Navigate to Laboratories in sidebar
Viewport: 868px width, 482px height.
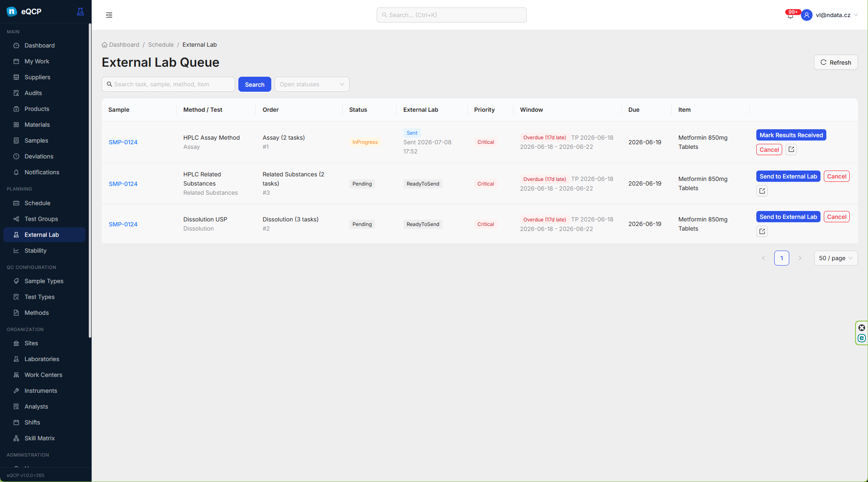(44, 359)
